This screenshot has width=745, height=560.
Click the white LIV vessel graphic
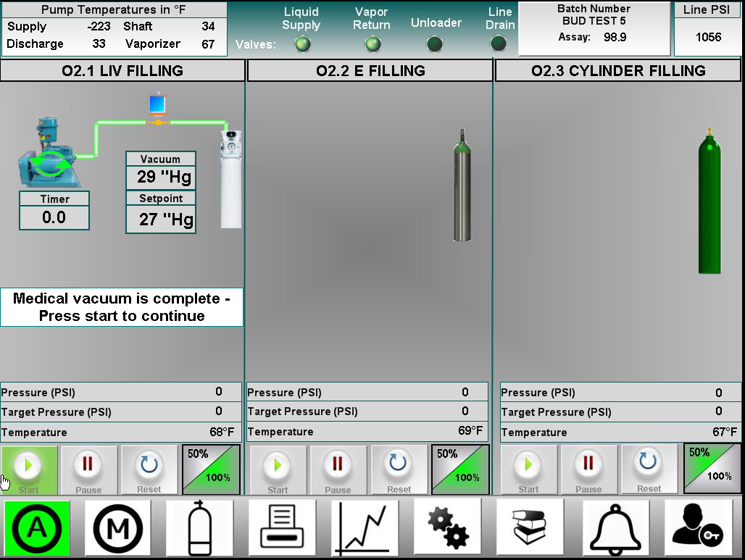tap(231, 179)
